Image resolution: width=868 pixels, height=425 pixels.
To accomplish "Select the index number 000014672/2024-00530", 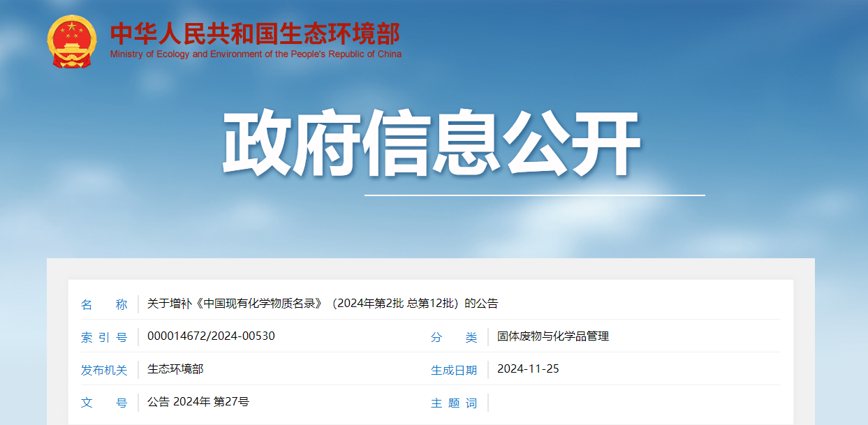I will pyautogui.click(x=210, y=336).
